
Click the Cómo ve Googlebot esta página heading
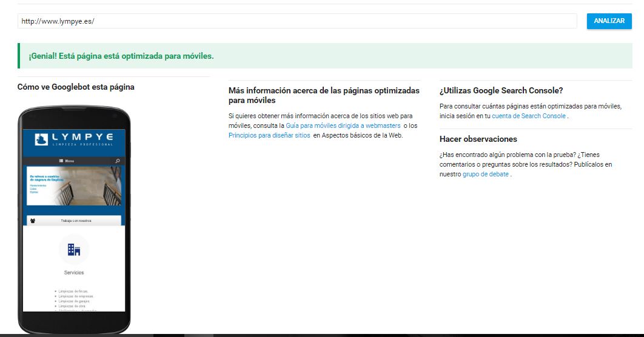76,87
